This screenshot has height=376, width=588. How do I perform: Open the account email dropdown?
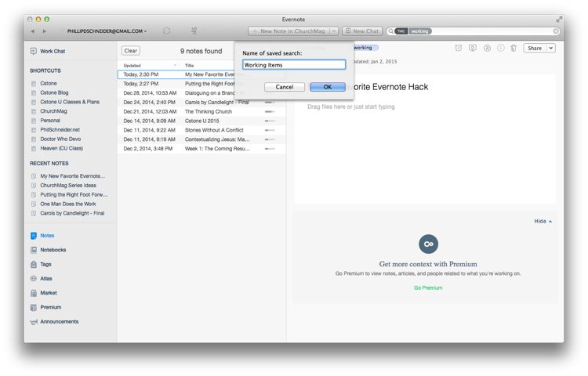click(107, 31)
